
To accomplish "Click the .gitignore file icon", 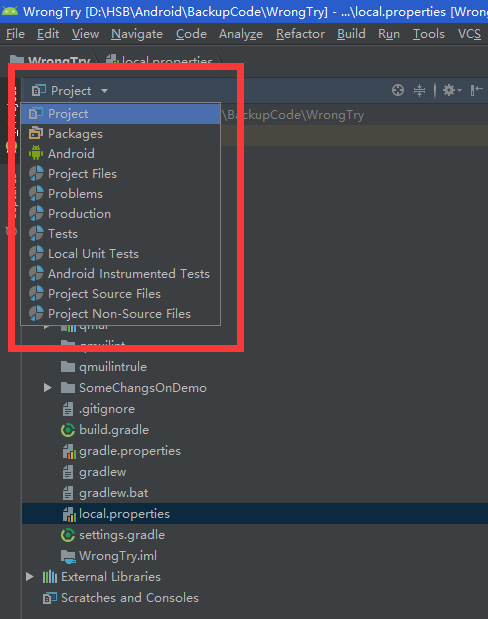I will pyautogui.click(x=68, y=409).
